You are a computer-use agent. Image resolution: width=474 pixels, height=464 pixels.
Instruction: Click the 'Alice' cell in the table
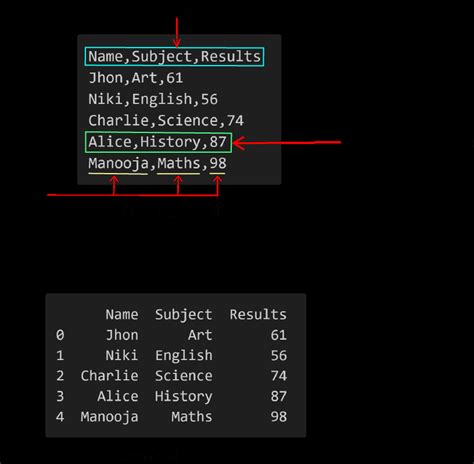(x=118, y=396)
